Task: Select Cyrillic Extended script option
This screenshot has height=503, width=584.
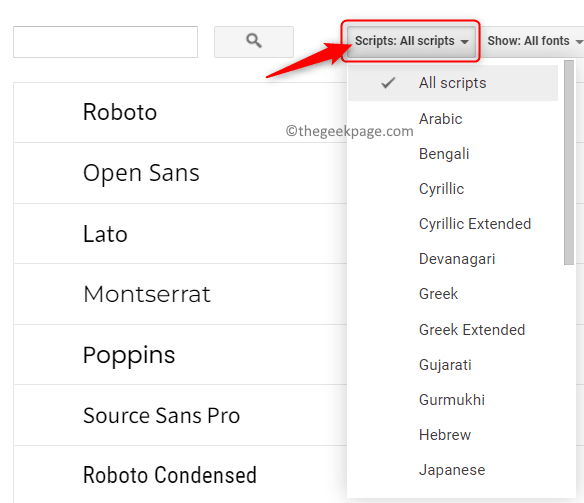Action: [453, 224]
